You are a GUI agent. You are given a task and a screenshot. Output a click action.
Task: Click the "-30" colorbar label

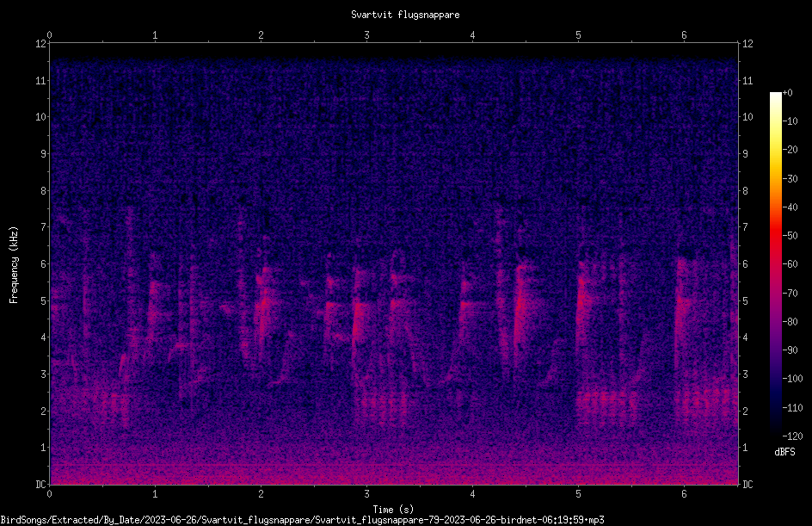pyautogui.click(x=790, y=179)
